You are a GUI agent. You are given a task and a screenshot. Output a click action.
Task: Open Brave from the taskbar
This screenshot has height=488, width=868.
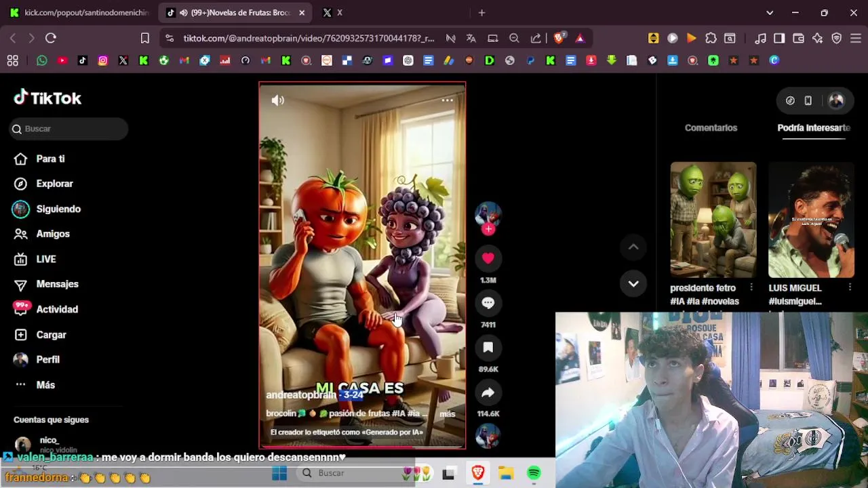click(x=478, y=473)
